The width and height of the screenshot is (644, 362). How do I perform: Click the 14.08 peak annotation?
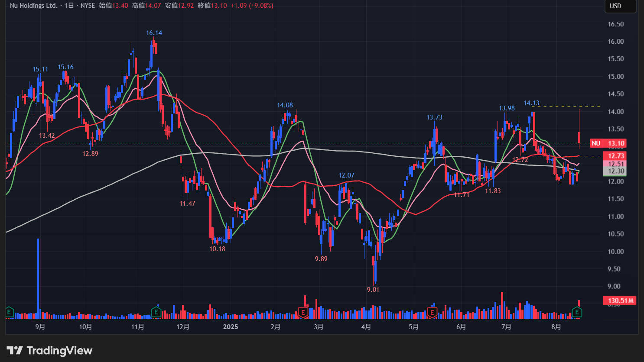[x=285, y=105]
